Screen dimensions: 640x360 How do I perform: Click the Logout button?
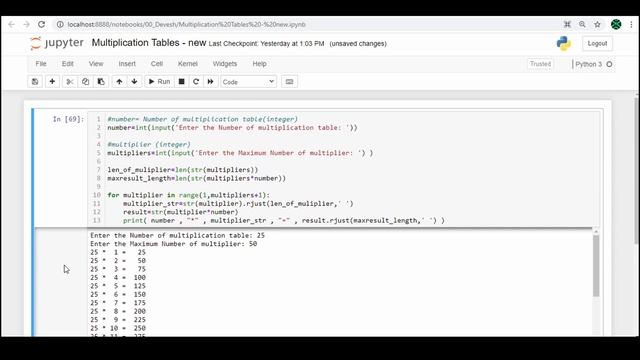pos(597,43)
